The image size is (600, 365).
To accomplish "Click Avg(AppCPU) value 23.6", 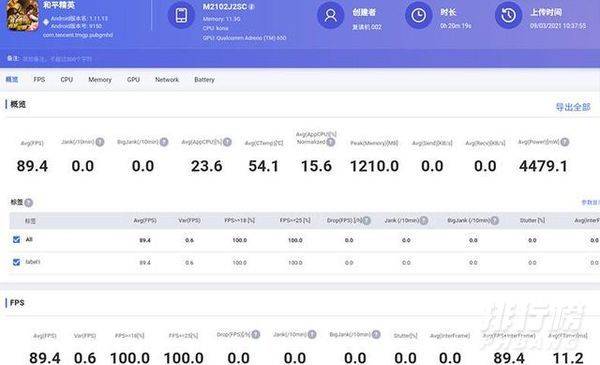I will point(207,166).
